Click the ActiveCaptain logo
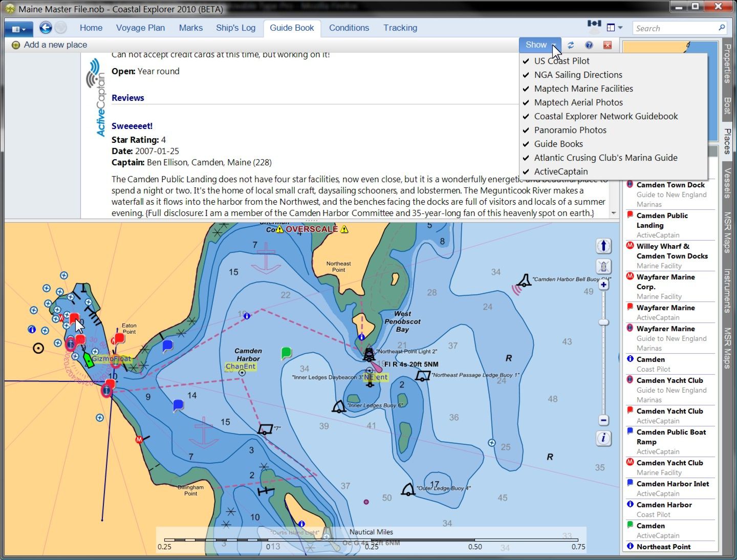Image resolution: width=737 pixels, height=560 pixels. click(97, 97)
